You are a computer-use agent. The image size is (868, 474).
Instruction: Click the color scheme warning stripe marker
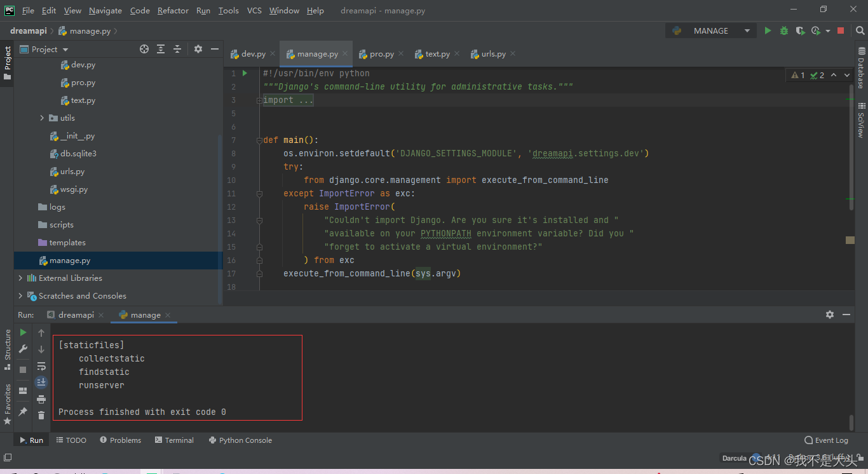(850, 240)
